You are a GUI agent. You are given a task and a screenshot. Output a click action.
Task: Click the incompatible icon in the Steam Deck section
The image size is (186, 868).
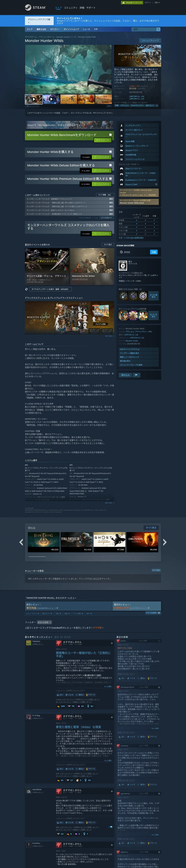pyautogui.click(x=121, y=252)
